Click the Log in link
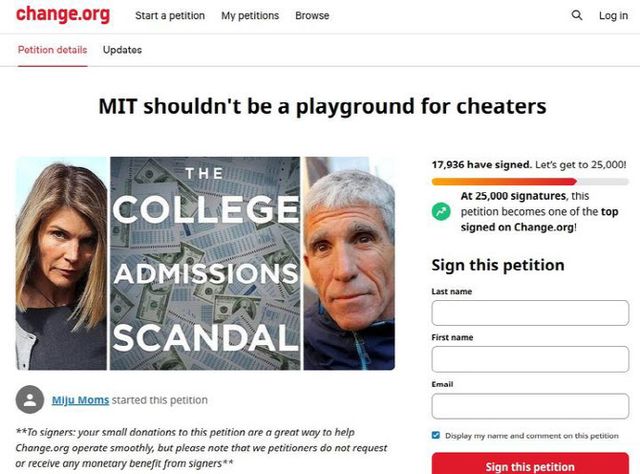 click(613, 16)
